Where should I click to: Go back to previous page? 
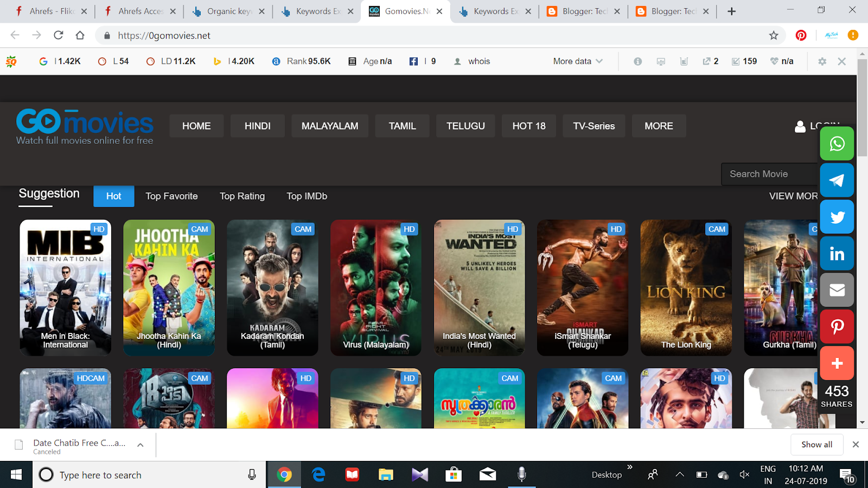pos(15,35)
